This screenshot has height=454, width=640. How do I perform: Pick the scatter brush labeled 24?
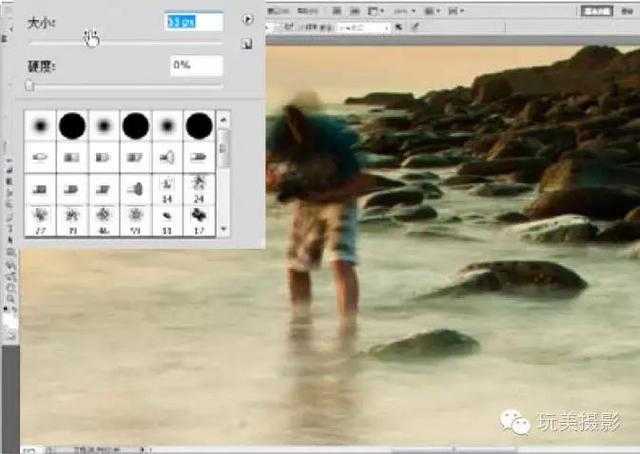(x=199, y=187)
